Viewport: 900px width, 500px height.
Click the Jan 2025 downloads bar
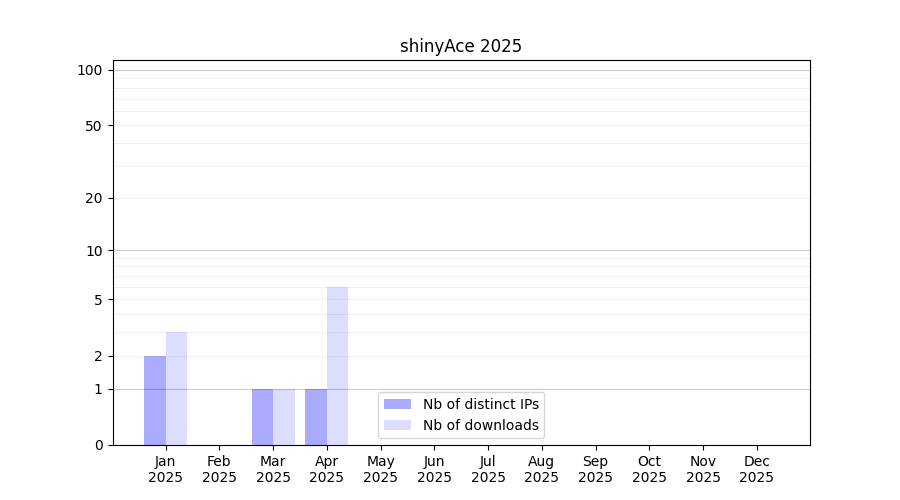[176, 388]
